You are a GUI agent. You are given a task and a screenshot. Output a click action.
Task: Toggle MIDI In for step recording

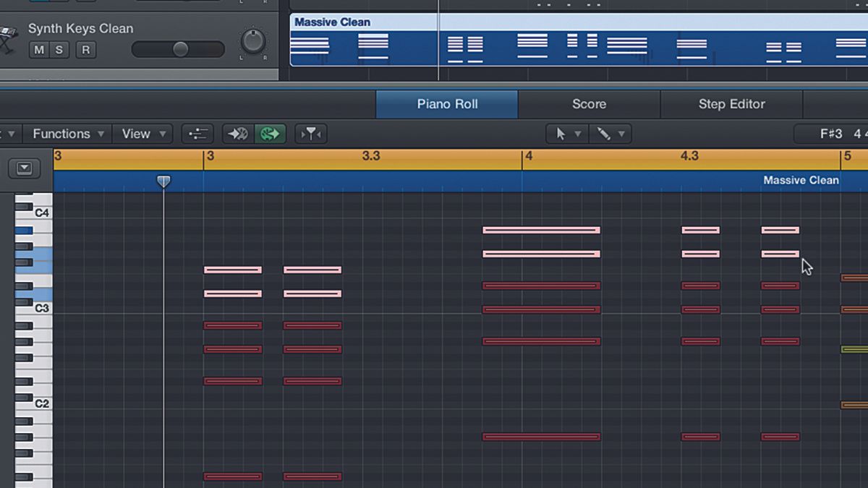click(237, 134)
